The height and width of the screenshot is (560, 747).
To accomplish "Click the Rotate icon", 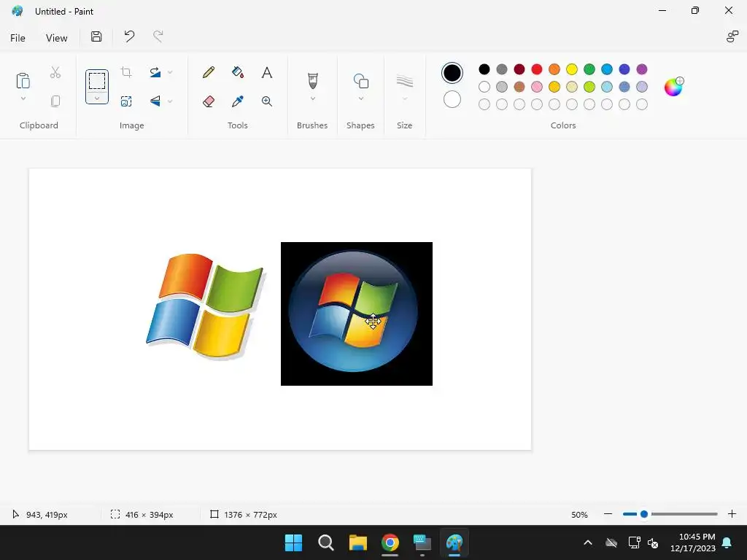I will tap(155, 72).
